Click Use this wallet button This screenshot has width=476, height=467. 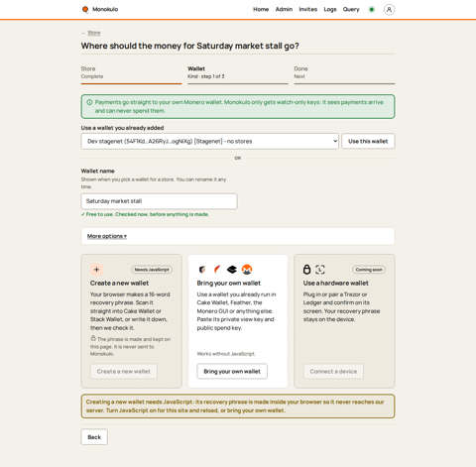(x=368, y=142)
